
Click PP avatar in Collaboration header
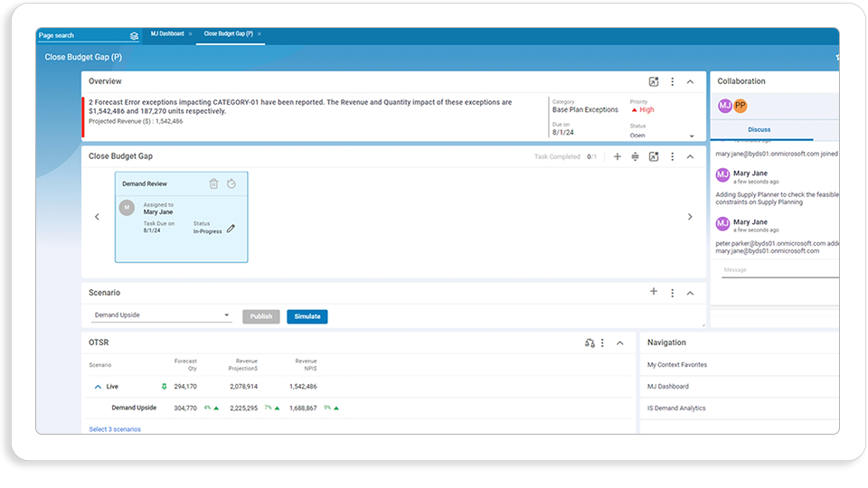(x=741, y=106)
